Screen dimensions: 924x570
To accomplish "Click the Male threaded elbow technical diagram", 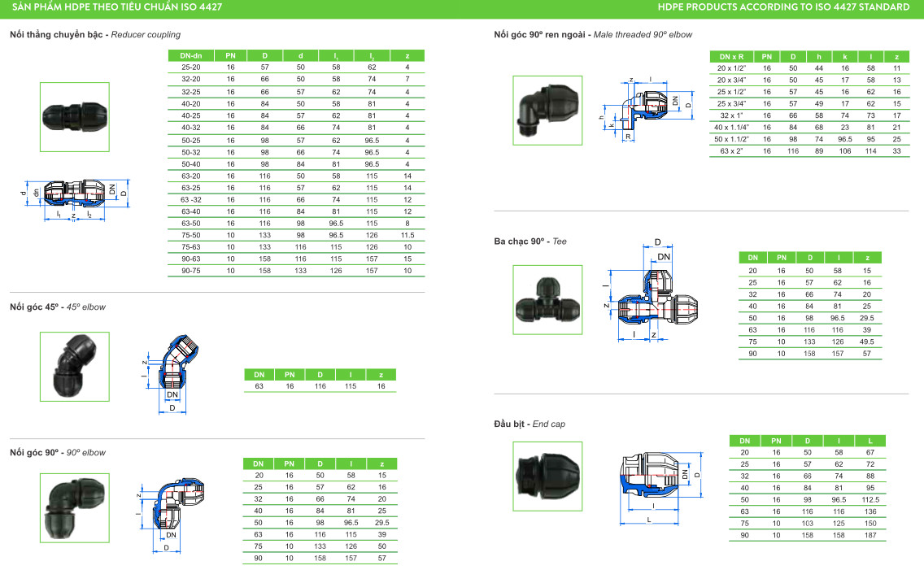I will coord(647,111).
